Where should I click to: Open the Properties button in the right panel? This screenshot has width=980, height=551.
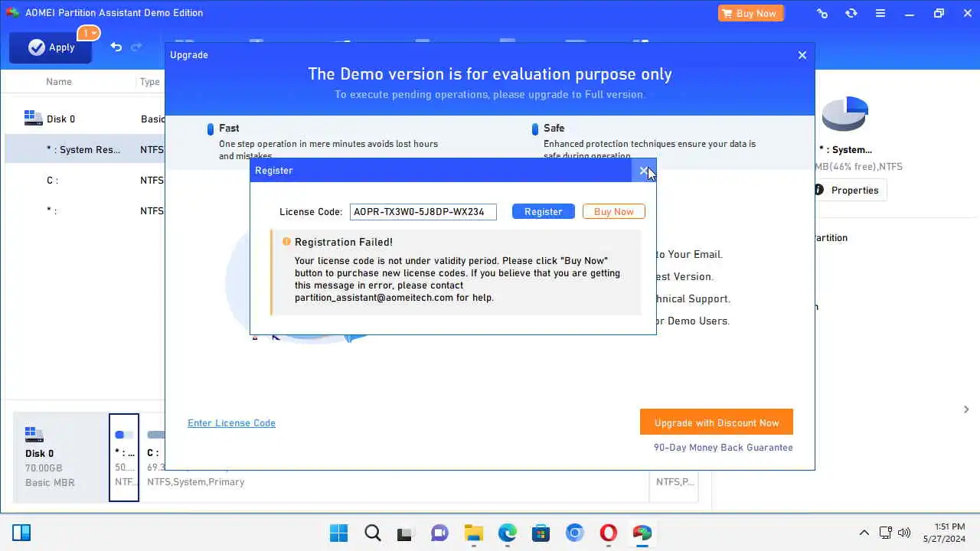point(848,190)
